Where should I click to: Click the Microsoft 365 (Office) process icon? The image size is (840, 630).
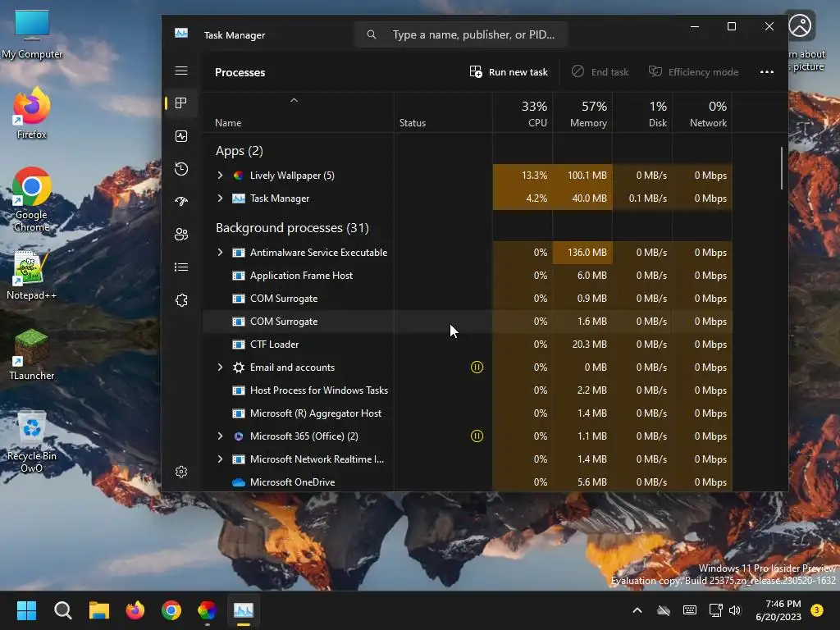pyautogui.click(x=239, y=436)
